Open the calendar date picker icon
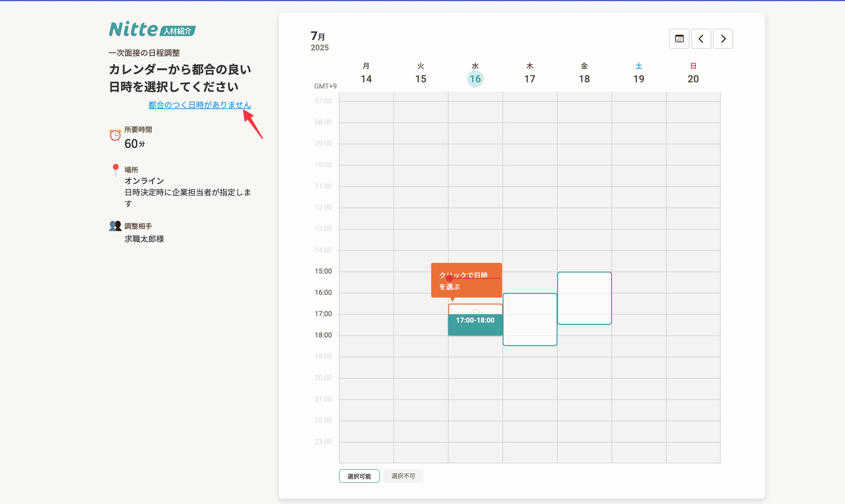Viewport: 845px width, 504px height. (679, 39)
